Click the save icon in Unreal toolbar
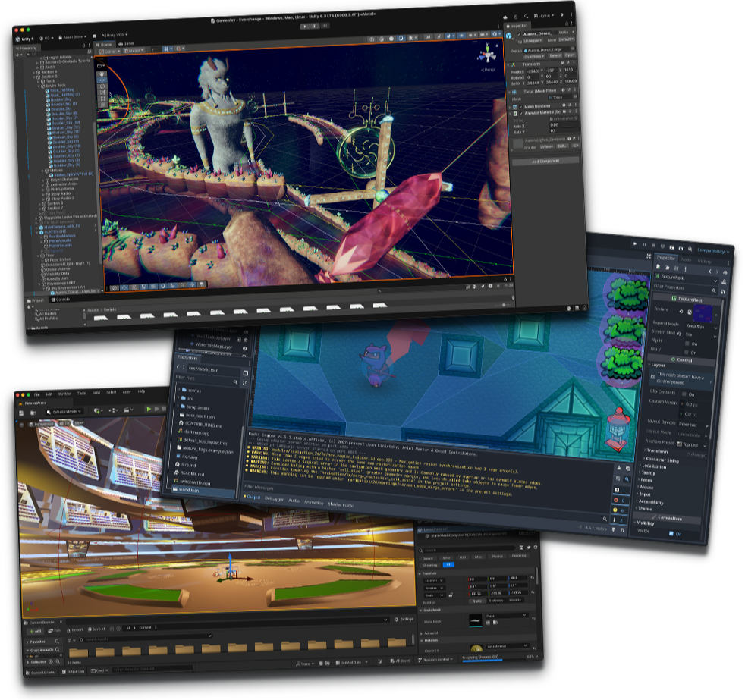The width and height of the screenshot is (745, 700). (21, 413)
